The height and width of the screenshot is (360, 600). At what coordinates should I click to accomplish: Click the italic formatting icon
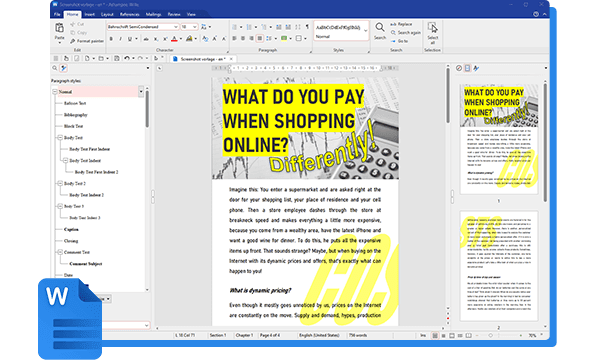pyautogui.click(x=120, y=39)
